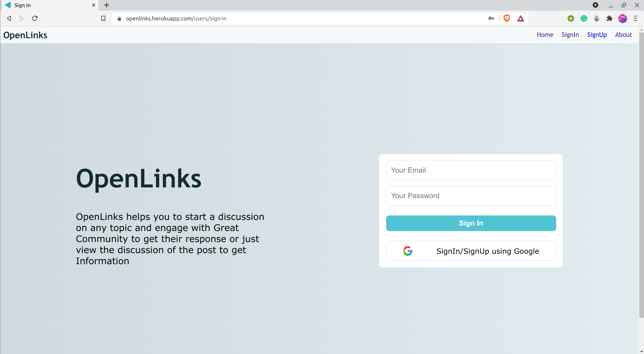Go to the Home nav link
The height and width of the screenshot is (354, 644).
(545, 35)
